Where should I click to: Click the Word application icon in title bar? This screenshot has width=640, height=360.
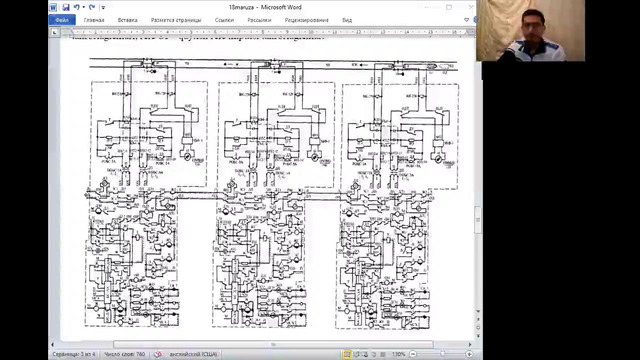tap(53, 7)
